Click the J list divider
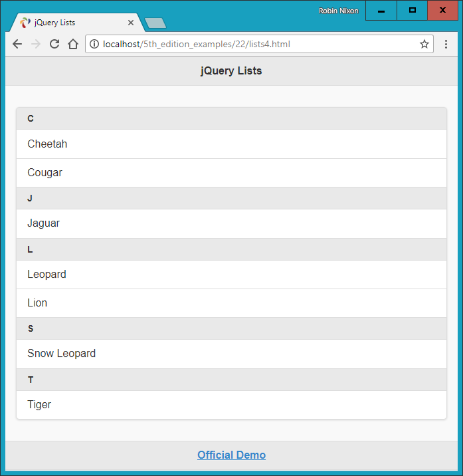463x476 pixels. [x=231, y=198]
